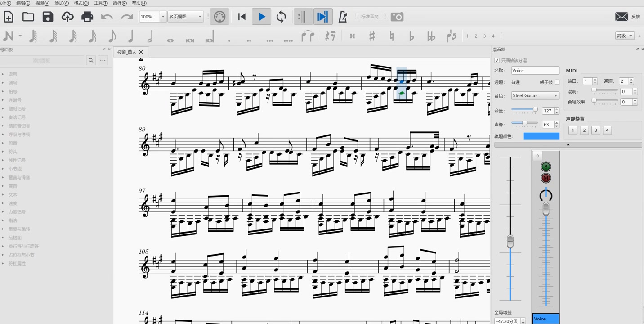
Task: Click the 音量 volume slider
Action: point(525,110)
